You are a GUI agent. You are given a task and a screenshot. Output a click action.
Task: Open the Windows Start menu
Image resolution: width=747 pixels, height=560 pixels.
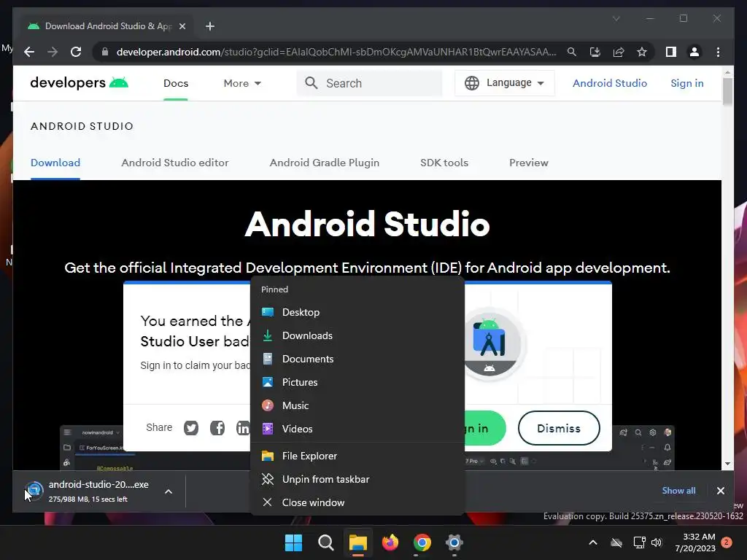[x=293, y=542]
